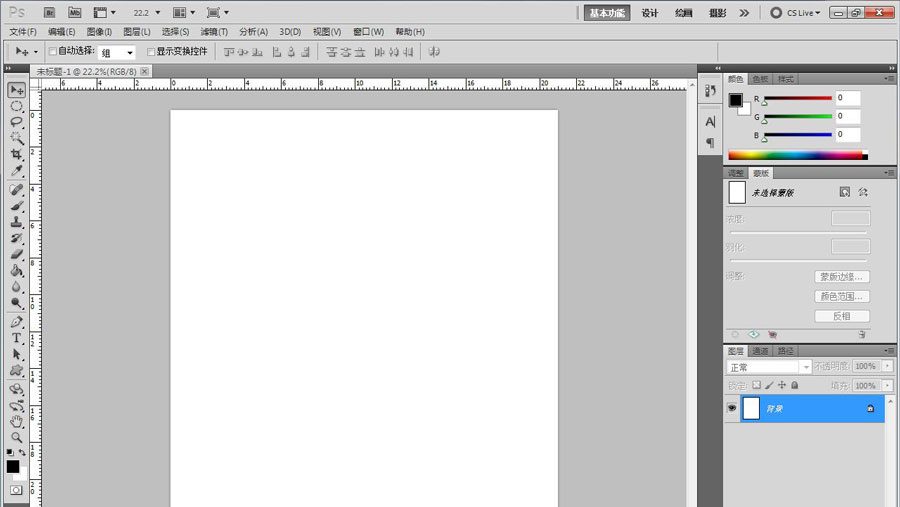The image size is (900, 507).
Task: Check the 显示变换控件 option
Action: (151, 51)
